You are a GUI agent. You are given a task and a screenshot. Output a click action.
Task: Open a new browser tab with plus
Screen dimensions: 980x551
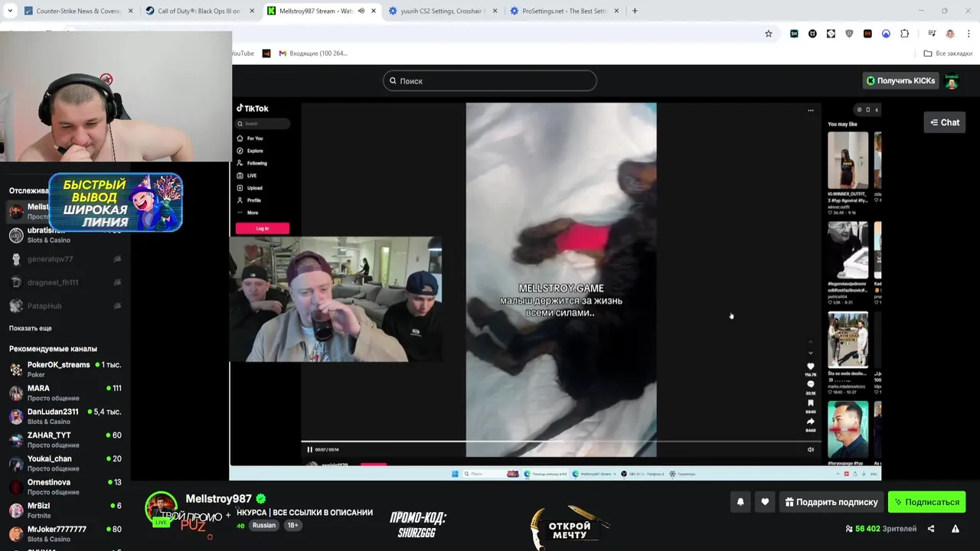pos(635,11)
